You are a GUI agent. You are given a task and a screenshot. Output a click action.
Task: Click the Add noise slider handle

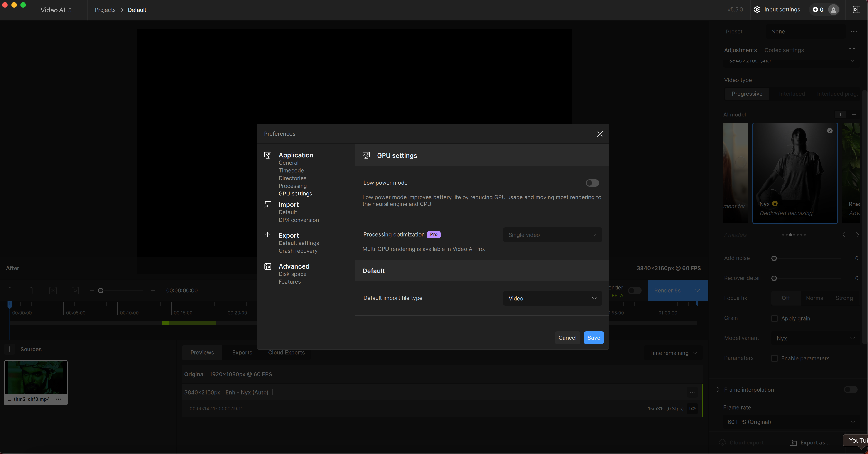[774, 259]
